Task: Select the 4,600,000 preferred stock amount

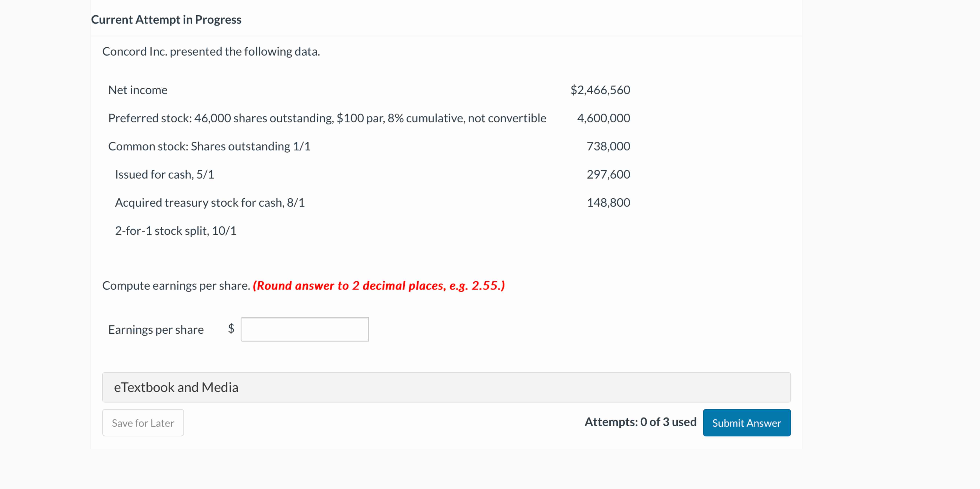Action: 603,118
